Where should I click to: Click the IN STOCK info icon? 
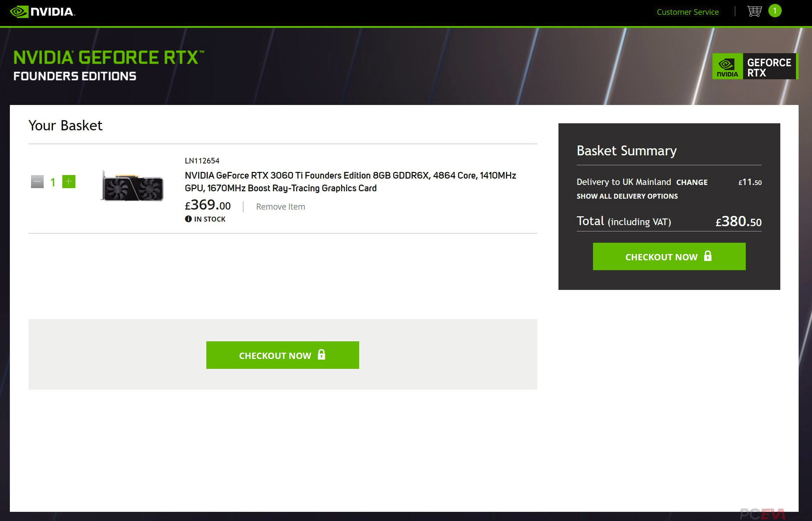pyautogui.click(x=188, y=219)
